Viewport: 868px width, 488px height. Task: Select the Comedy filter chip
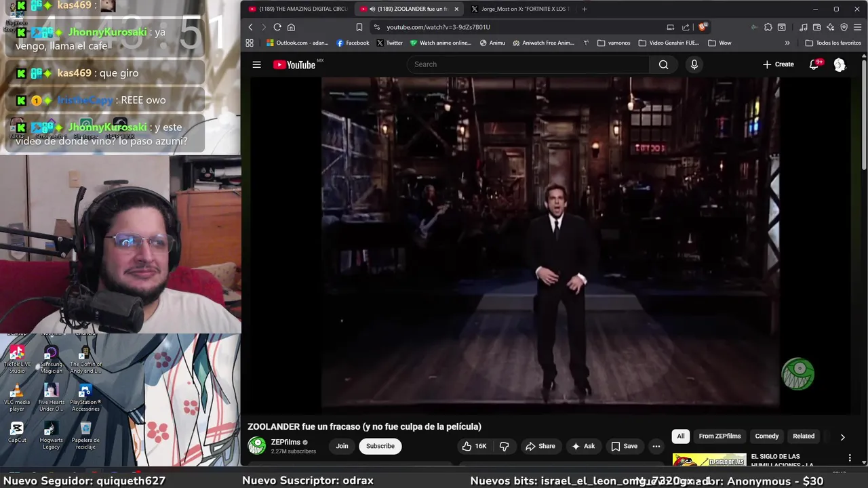pyautogui.click(x=767, y=436)
